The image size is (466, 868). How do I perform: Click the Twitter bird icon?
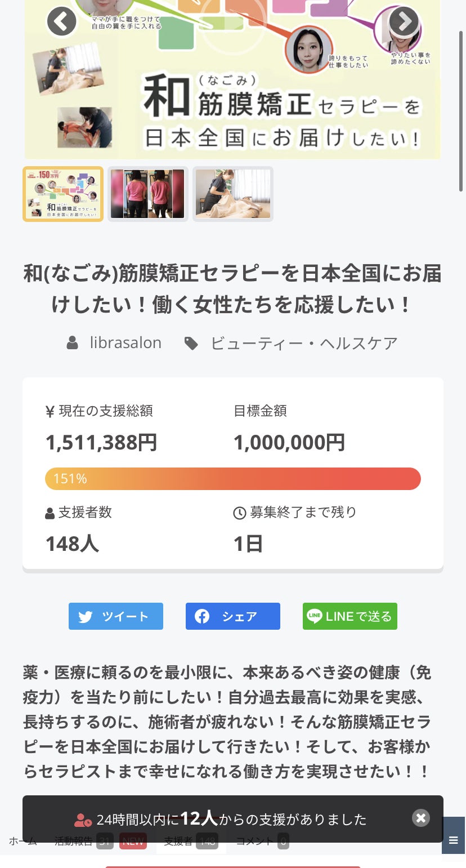click(x=86, y=616)
